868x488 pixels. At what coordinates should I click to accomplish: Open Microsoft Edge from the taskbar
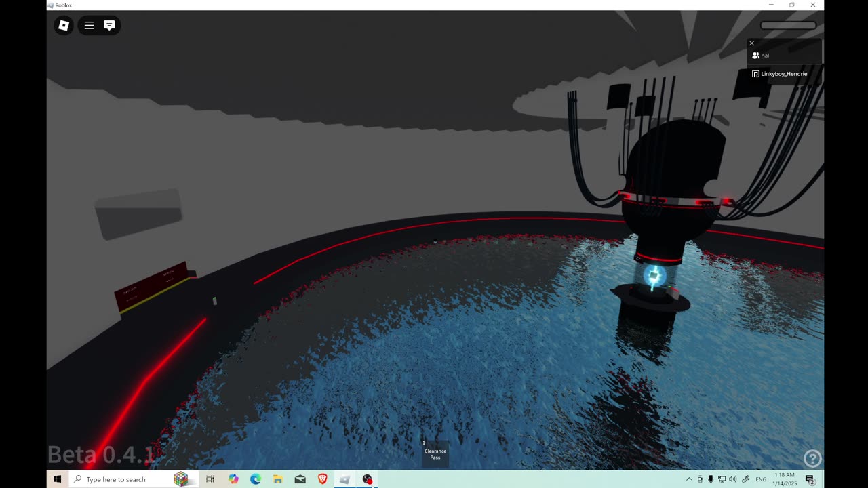click(x=256, y=479)
